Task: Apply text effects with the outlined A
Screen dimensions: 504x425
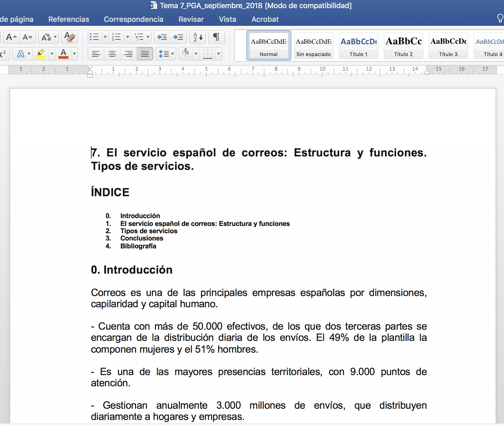Action: pos(21,54)
